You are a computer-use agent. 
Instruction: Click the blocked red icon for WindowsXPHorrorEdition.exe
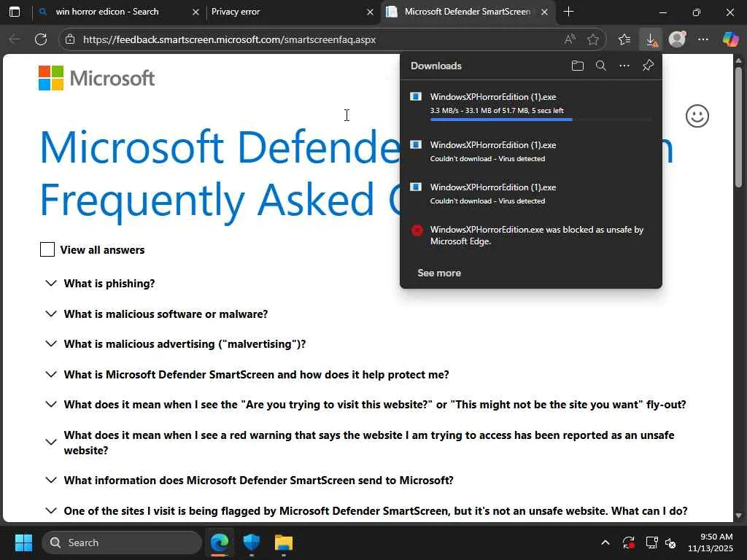(x=417, y=230)
